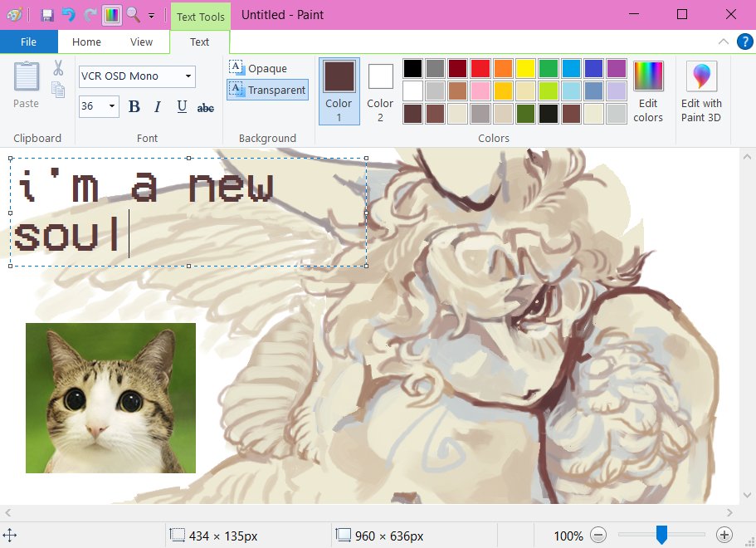Pick the turquoise color swatch
756x548 pixels.
(x=571, y=68)
